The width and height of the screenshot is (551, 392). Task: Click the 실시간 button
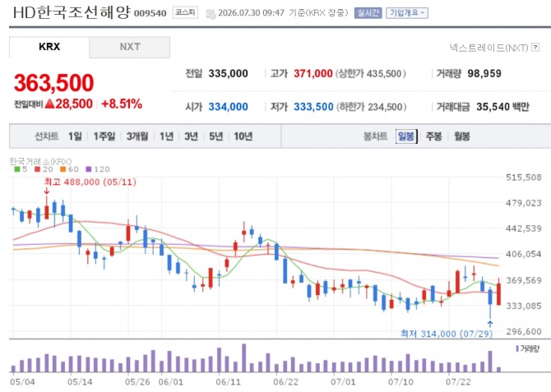pos(368,13)
